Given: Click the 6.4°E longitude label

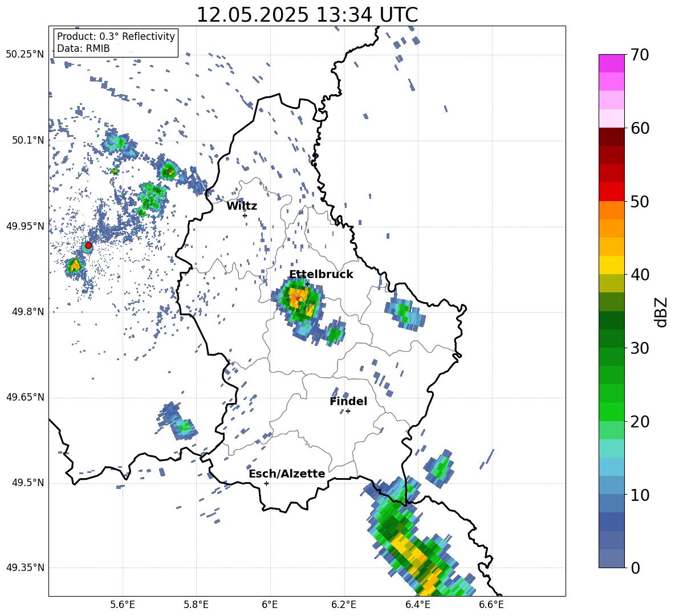Looking at the screenshot, I should pyautogui.click(x=417, y=605).
